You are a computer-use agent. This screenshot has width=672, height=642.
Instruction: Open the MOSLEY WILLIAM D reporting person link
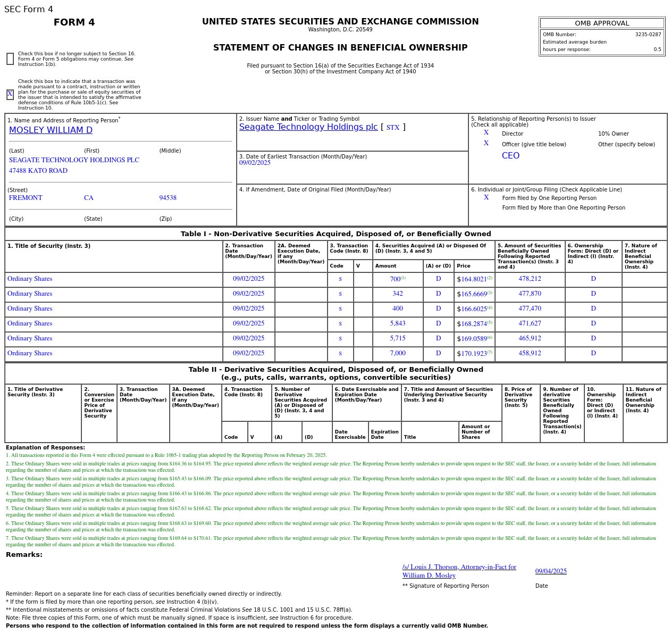(x=51, y=130)
